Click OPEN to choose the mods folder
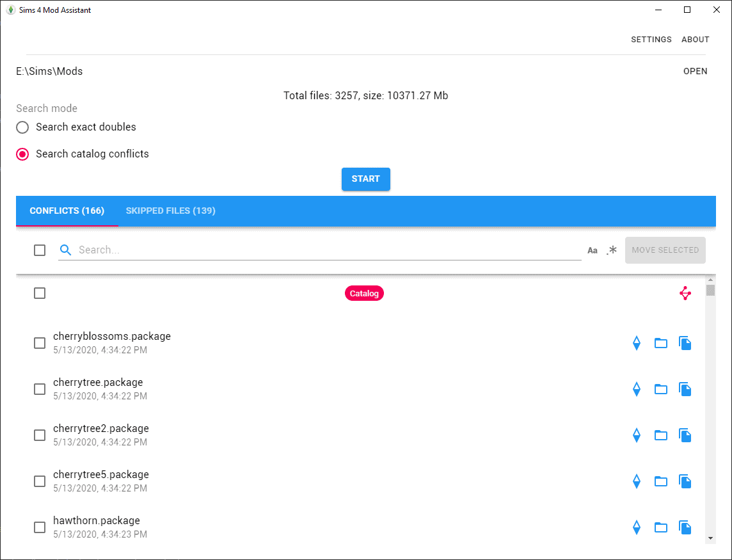This screenshot has width=732, height=560. pos(695,71)
